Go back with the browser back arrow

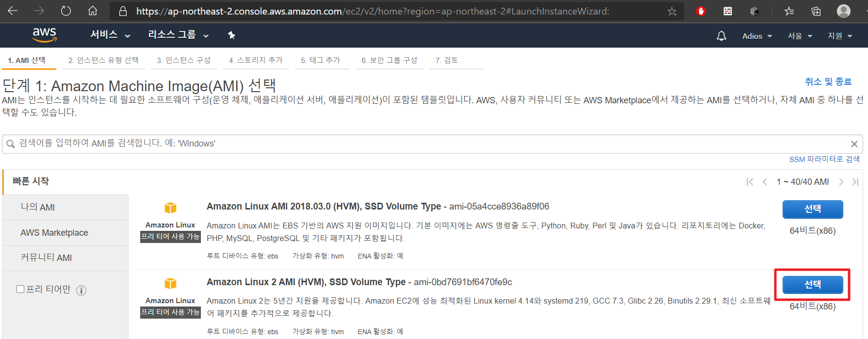(13, 11)
